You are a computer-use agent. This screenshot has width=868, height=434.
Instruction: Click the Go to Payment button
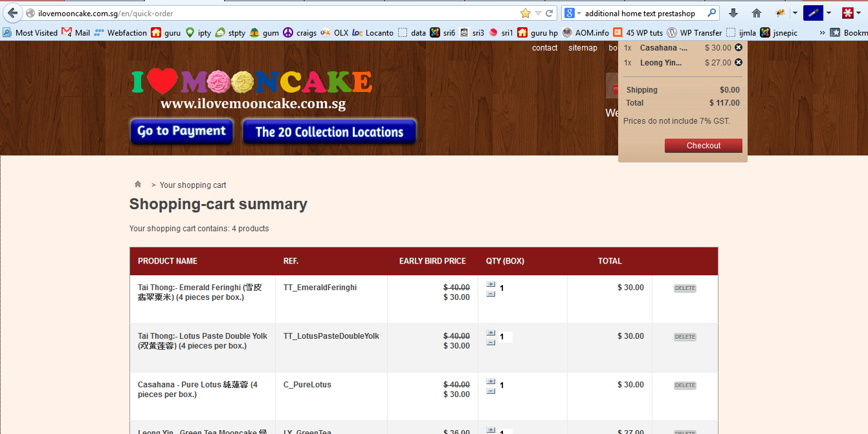point(181,131)
